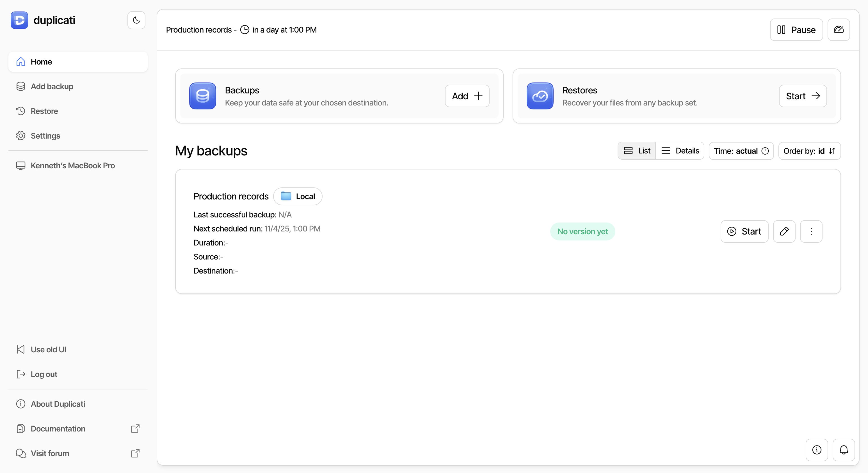Image resolution: width=868 pixels, height=473 pixels.
Task: Click the duplicati logo icon
Action: point(19,20)
